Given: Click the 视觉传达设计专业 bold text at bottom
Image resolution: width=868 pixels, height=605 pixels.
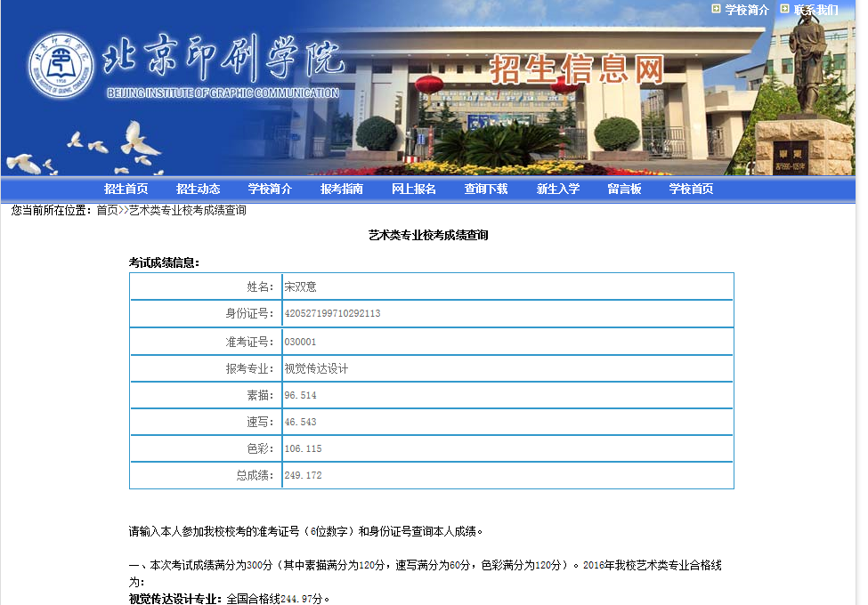Looking at the screenshot, I should 174,599.
